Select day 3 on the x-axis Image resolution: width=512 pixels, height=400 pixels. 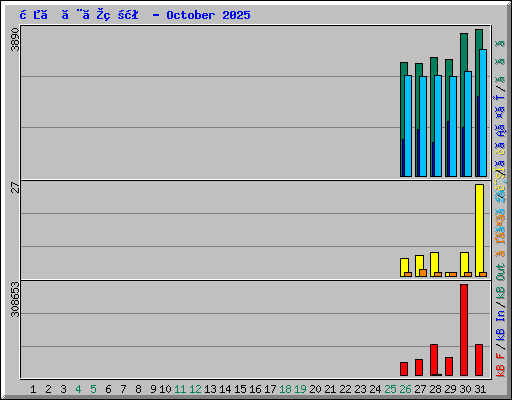click(x=63, y=389)
